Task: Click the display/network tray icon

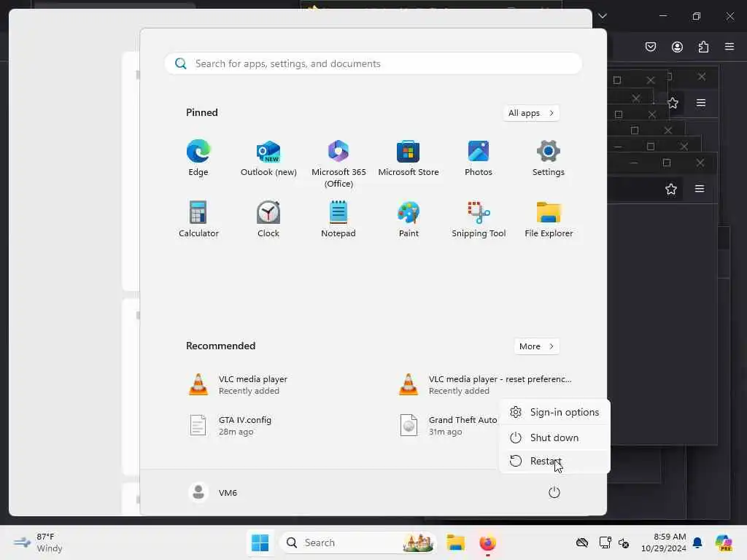Action: tap(605, 542)
